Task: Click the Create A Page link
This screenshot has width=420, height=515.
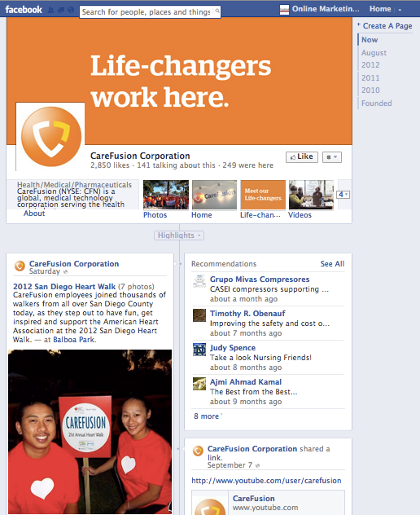Action: coord(387,25)
